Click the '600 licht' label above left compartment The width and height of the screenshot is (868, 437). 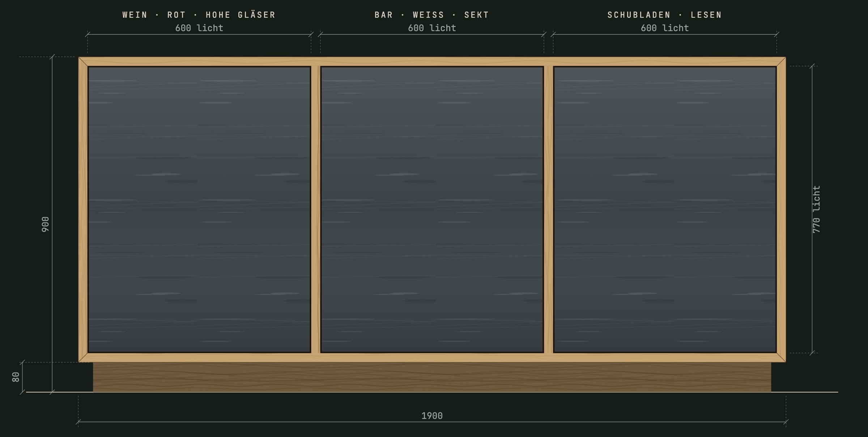click(x=199, y=28)
